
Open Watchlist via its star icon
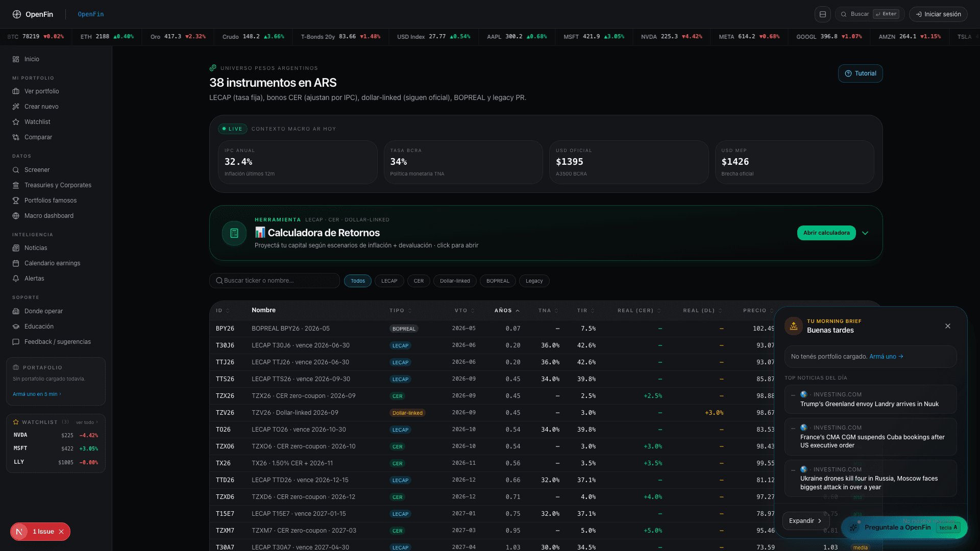16,122
